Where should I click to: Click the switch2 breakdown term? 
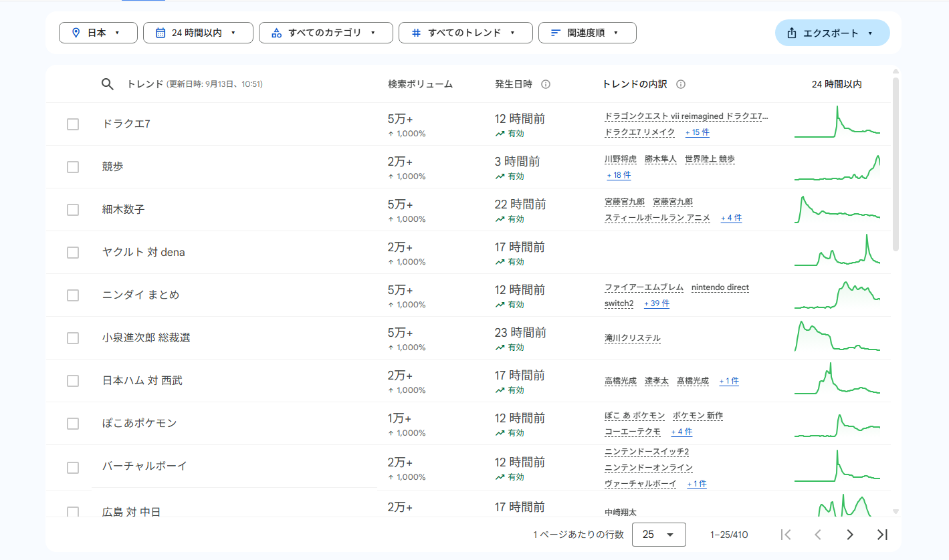click(x=619, y=303)
